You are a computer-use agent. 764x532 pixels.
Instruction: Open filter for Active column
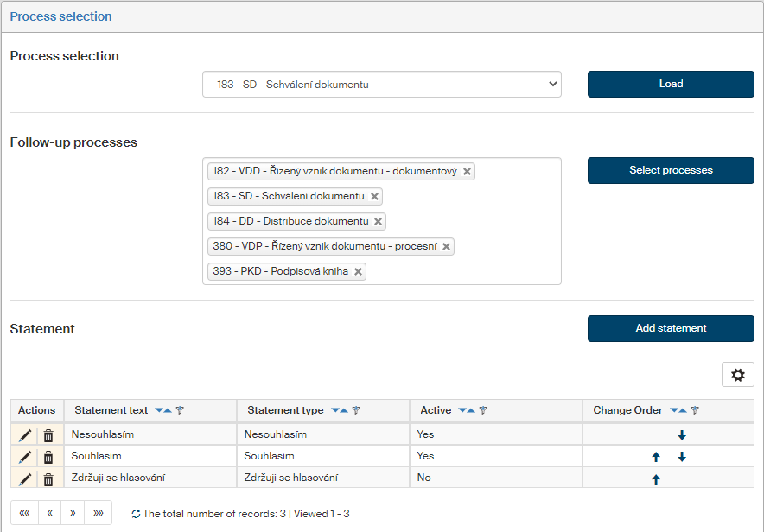pyautogui.click(x=483, y=410)
